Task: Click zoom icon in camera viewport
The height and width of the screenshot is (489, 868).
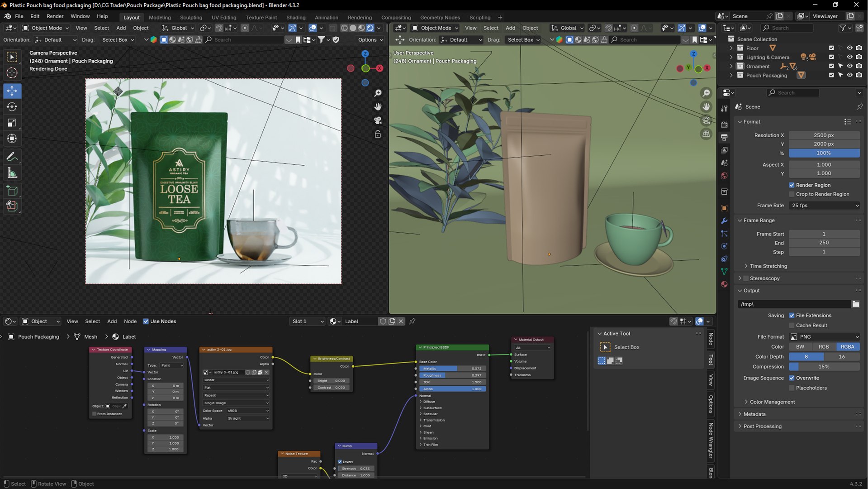Action: [378, 93]
